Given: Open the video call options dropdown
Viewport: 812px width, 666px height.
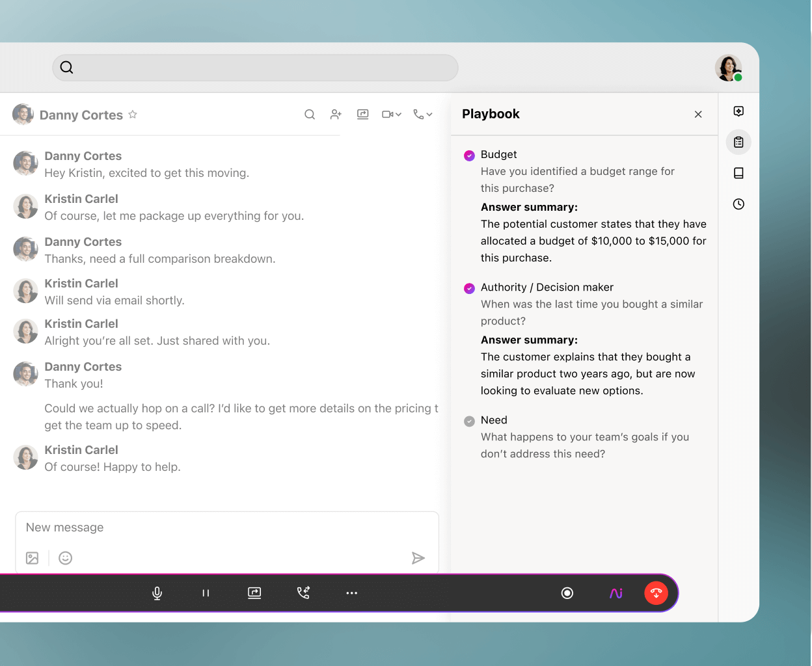Looking at the screenshot, I should click(391, 114).
